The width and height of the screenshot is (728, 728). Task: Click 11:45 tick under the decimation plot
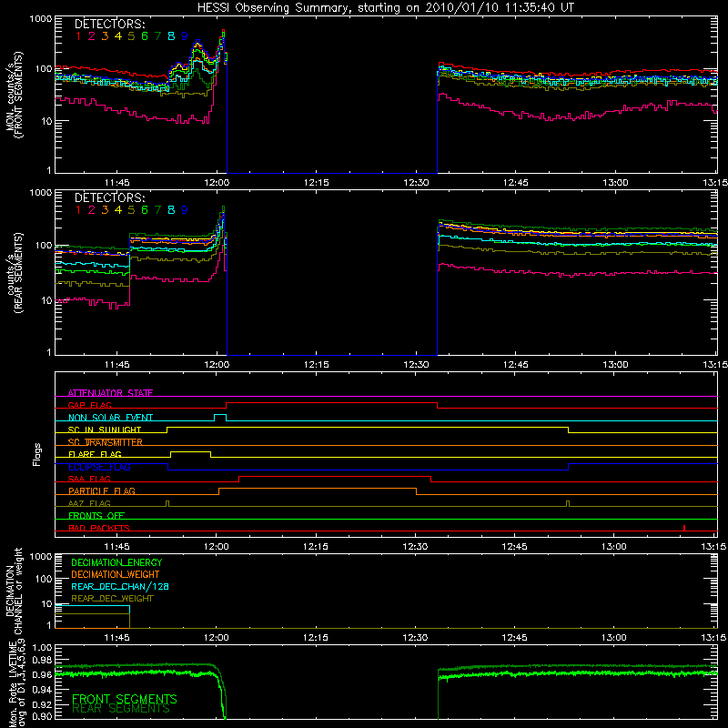(116, 638)
